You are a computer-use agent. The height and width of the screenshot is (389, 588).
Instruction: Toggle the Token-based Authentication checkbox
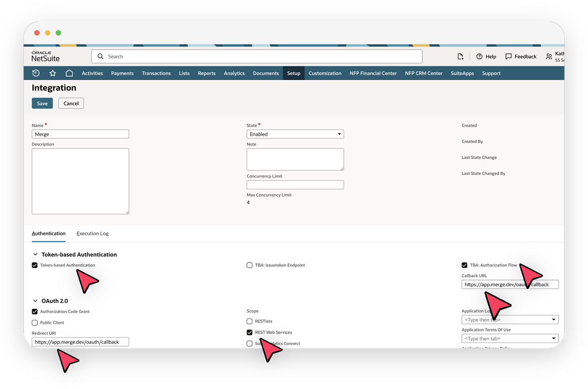(35, 265)
